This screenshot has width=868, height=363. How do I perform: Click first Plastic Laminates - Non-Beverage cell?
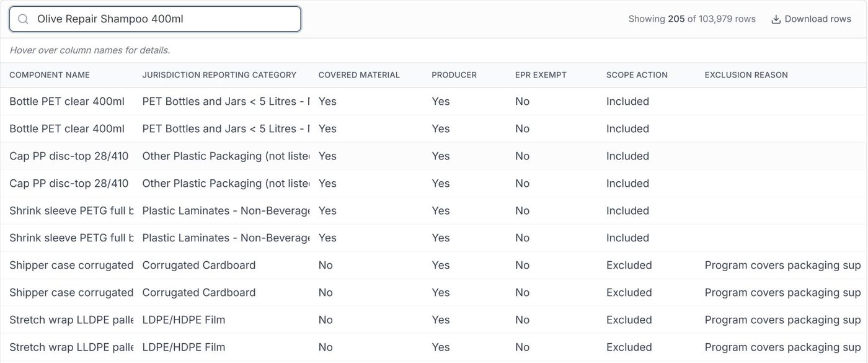point(226,211)
